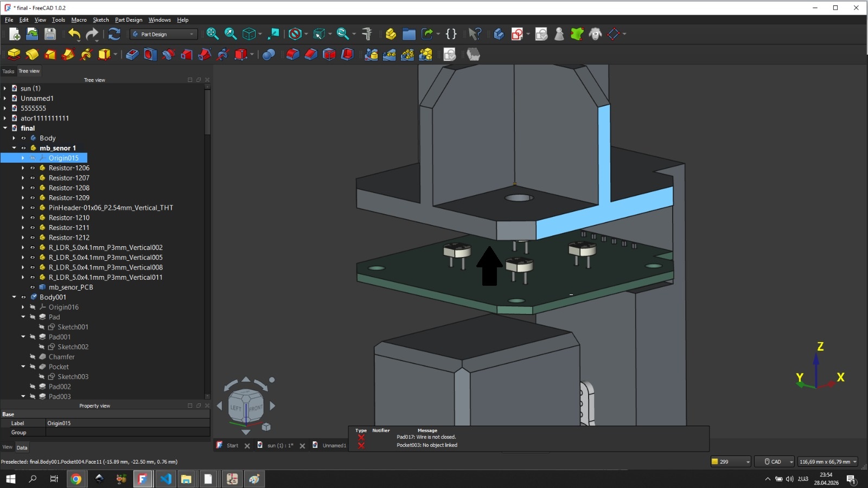
Task: Click the Additive helix icon
Action: [86, 54]
